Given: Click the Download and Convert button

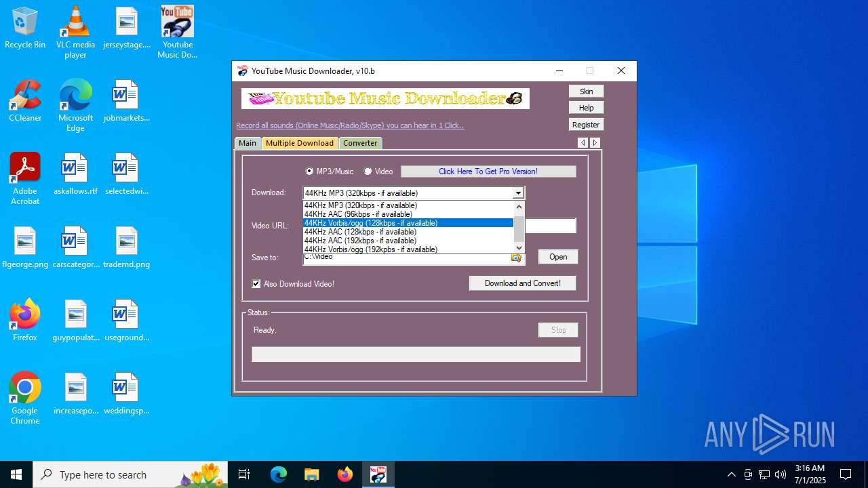Looking at the screenshot, I should (x=523, y=283).
